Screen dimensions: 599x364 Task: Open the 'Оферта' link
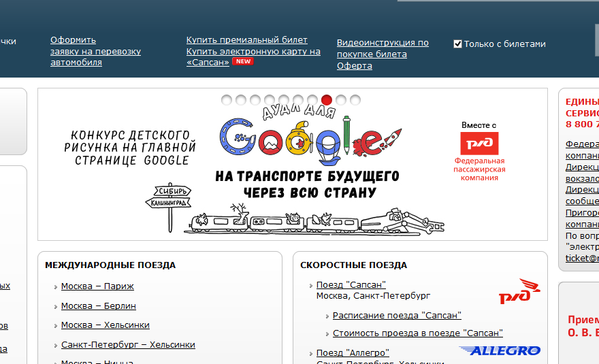tap(355, 66)
